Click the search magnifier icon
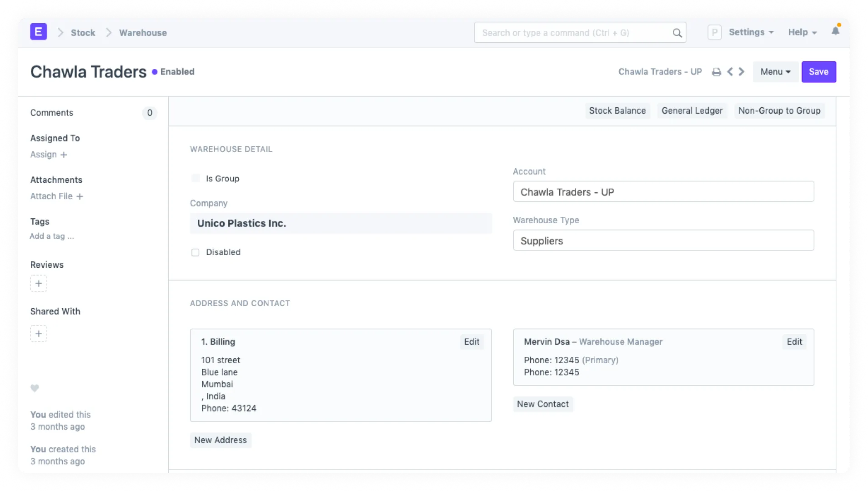 coord(677,33)
